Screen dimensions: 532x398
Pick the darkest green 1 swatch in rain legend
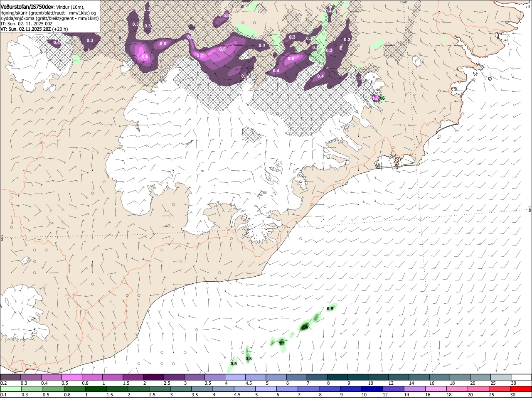(x=96, y=389)
